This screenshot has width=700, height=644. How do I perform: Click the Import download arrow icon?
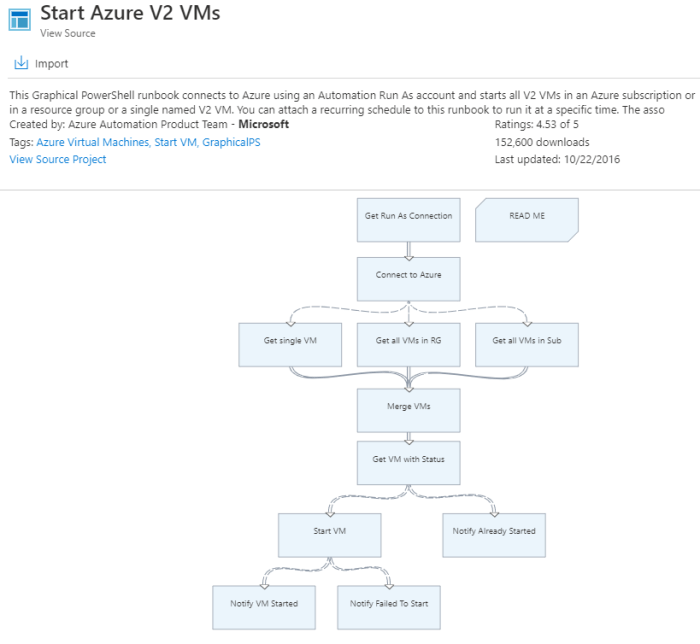21,64
